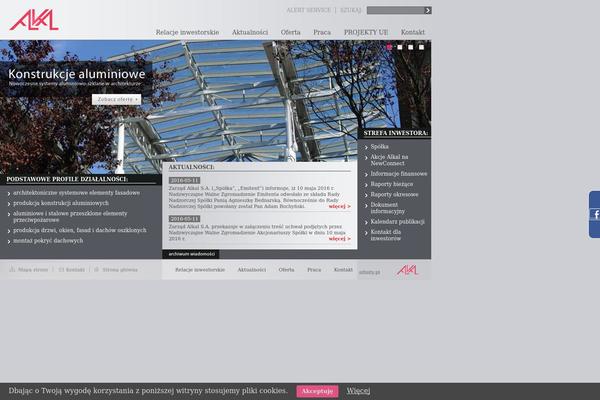Open the Relacje inwestorskie top menu
600x400 pixels.
187,32
